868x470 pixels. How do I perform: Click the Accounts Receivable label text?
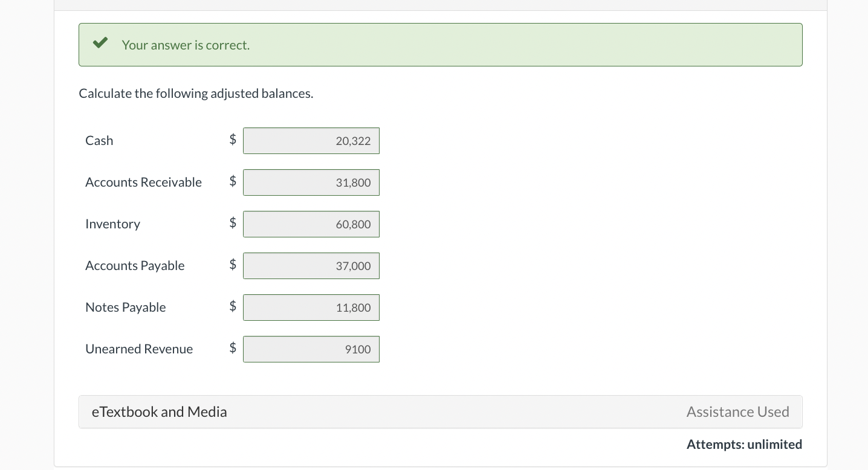pos(143,182)
